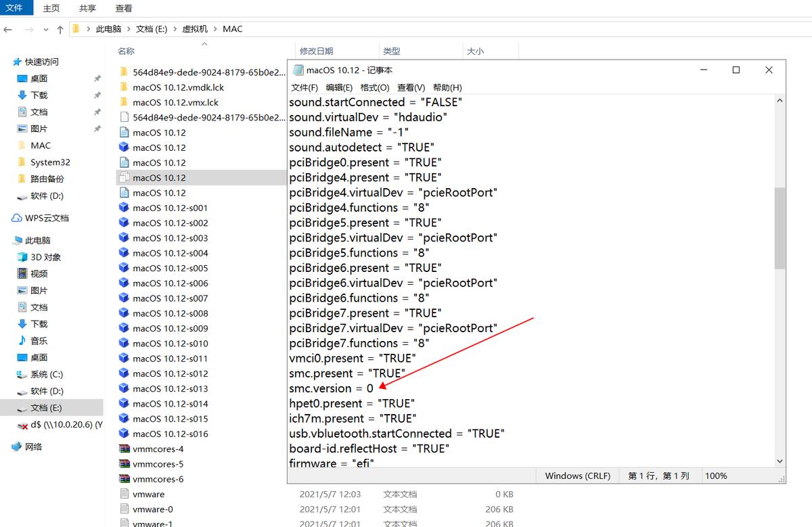The image size is (812, 527).
Task: Click the up-arrow to go to parent folder
Action: click(x=62, y=28)
